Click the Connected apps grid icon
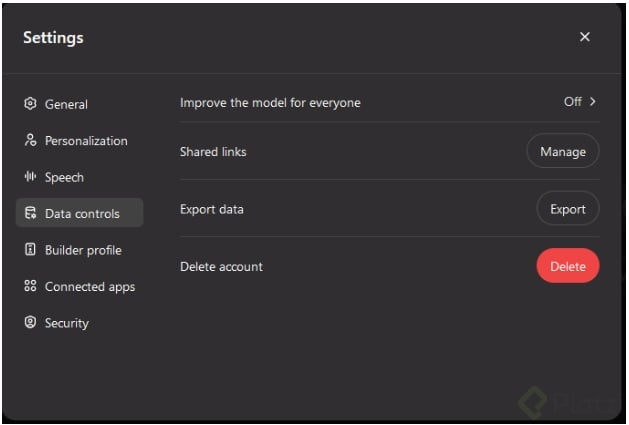629x425 pixels. click(x=30, y=286)
